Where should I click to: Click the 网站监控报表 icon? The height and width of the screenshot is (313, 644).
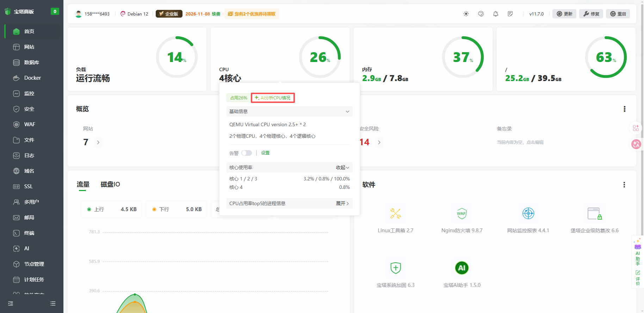click(528, 214)
